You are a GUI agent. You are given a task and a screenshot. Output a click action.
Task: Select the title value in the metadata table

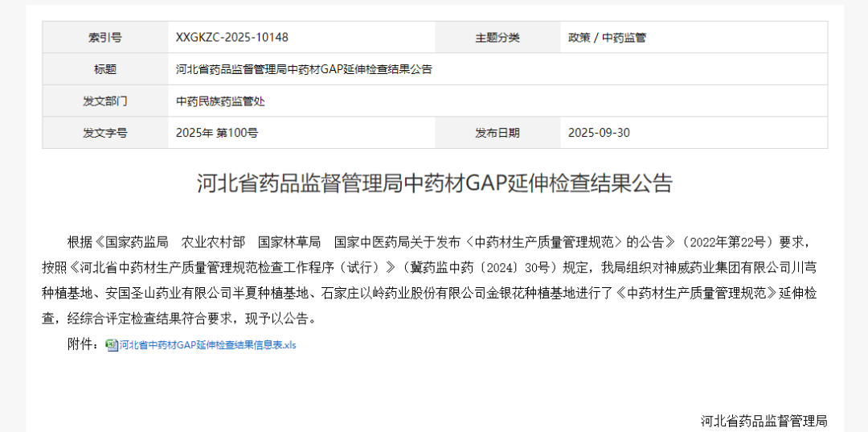(304, 69)
